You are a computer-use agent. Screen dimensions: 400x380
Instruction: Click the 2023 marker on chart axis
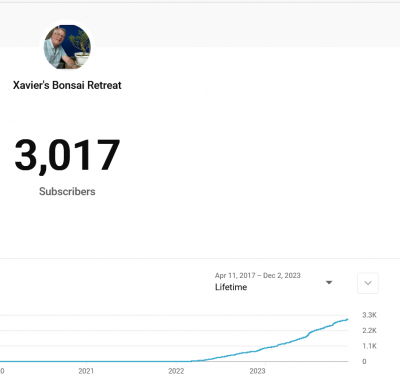pos(257,371)
